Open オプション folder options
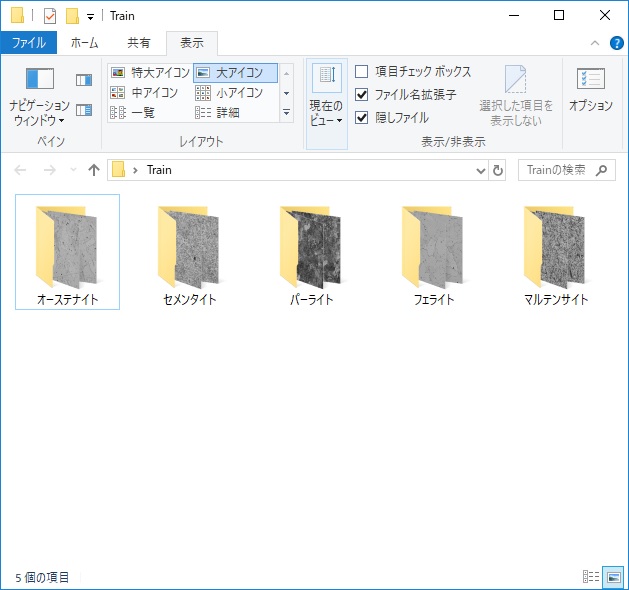This screenshot has height=590, width=629. click(x=590, y=90)
